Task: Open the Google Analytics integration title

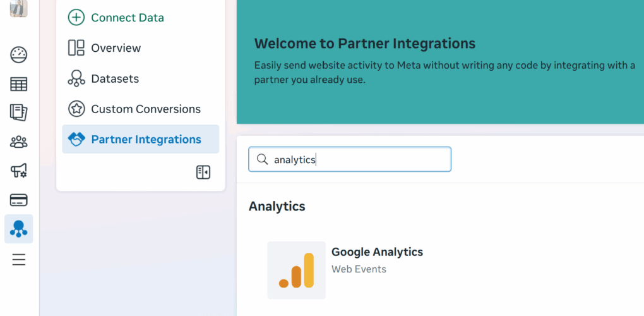Action: 377,252
